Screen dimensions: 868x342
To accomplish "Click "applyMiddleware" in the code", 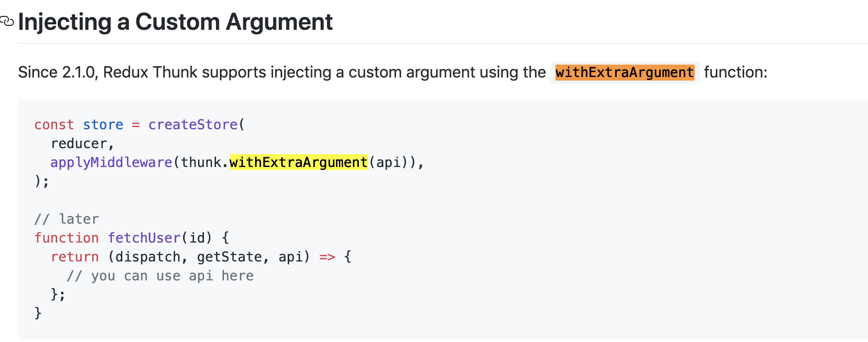I will tap(111, 163).
